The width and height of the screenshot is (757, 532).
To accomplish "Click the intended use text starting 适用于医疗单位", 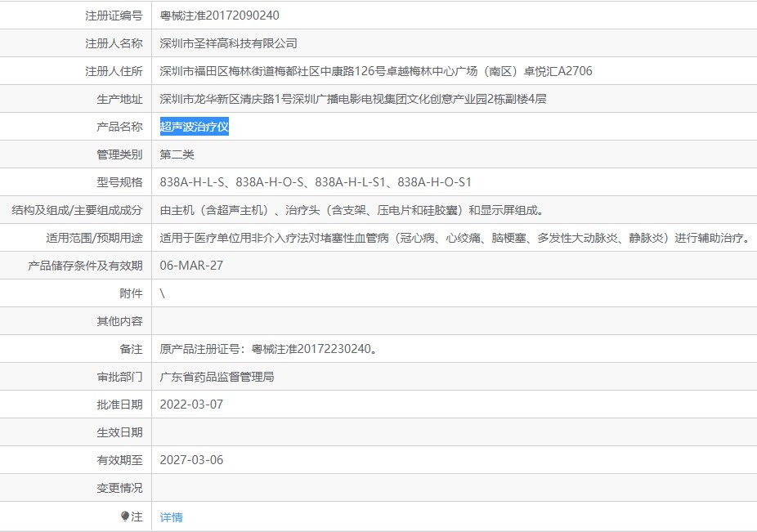I will point(456,238).
